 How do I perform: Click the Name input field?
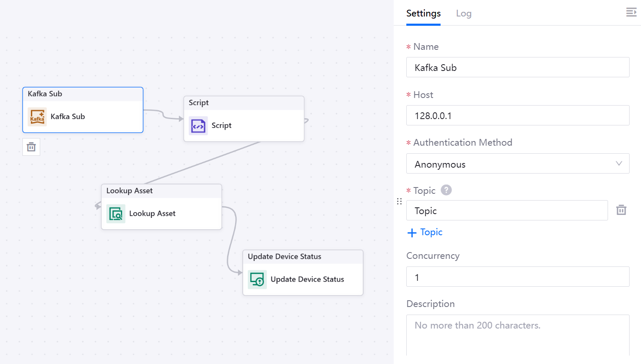click(x=517, y=68)
